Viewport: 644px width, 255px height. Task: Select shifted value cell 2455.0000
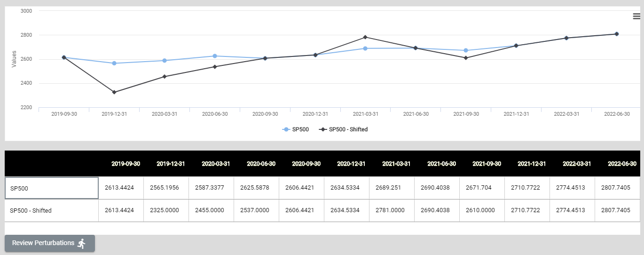[212, 210]
